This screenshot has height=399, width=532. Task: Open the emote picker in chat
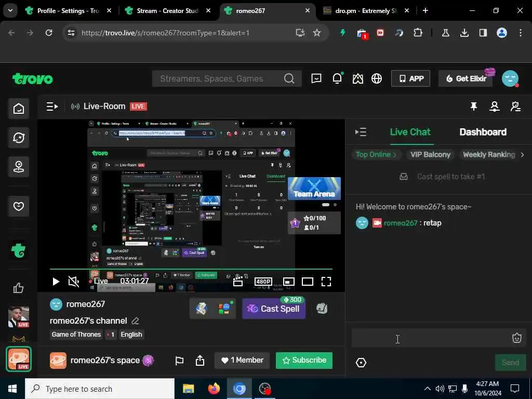[517, 338]
